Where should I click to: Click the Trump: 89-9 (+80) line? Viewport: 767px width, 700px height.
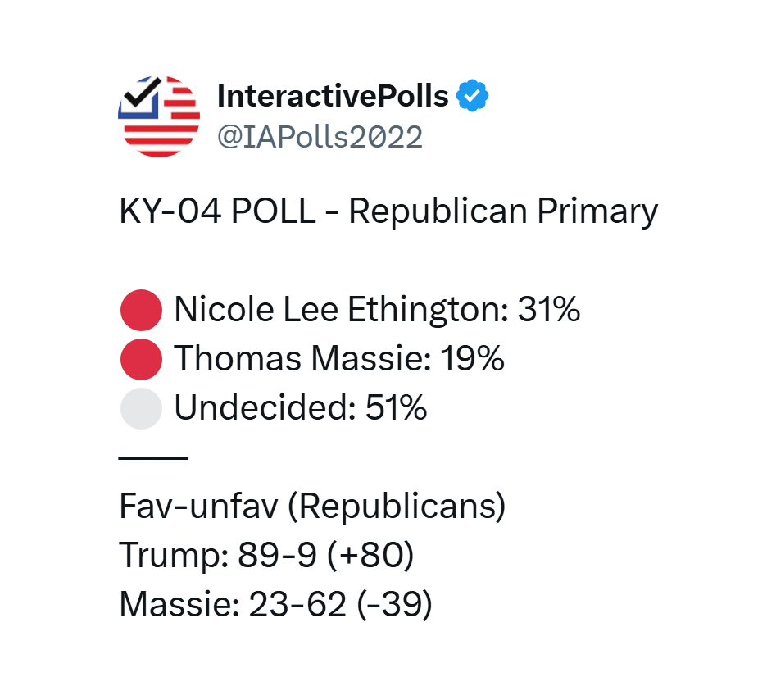pyautogui.click(x=266, y=555)
